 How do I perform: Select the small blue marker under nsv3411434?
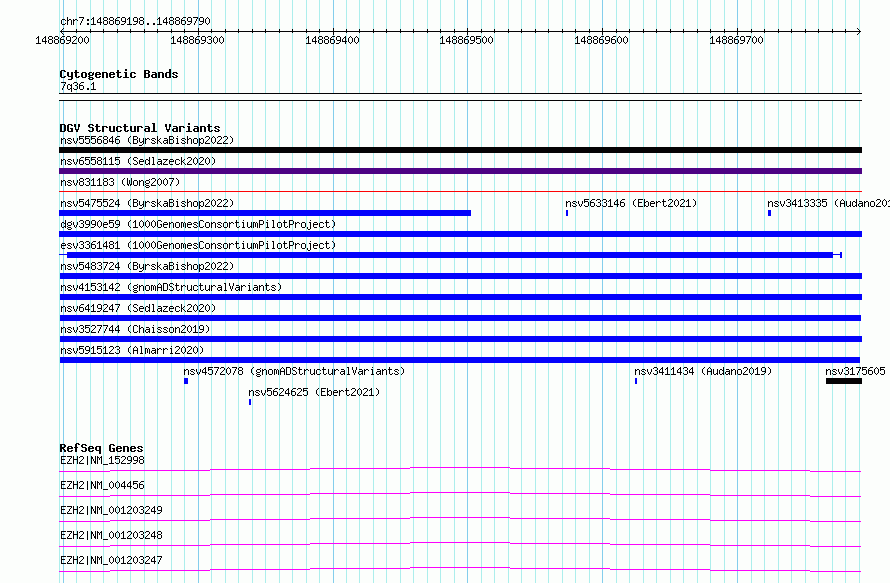(636, 381)
